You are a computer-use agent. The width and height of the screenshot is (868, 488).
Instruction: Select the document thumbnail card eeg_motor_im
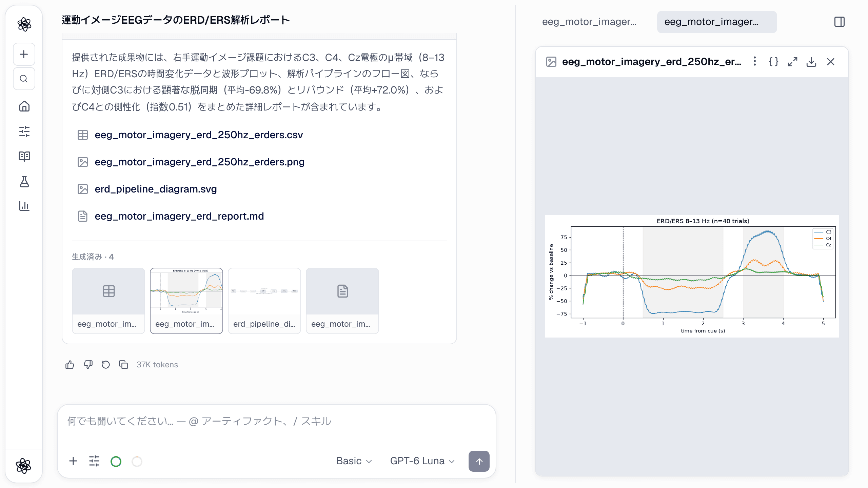[x=342, y=301]
